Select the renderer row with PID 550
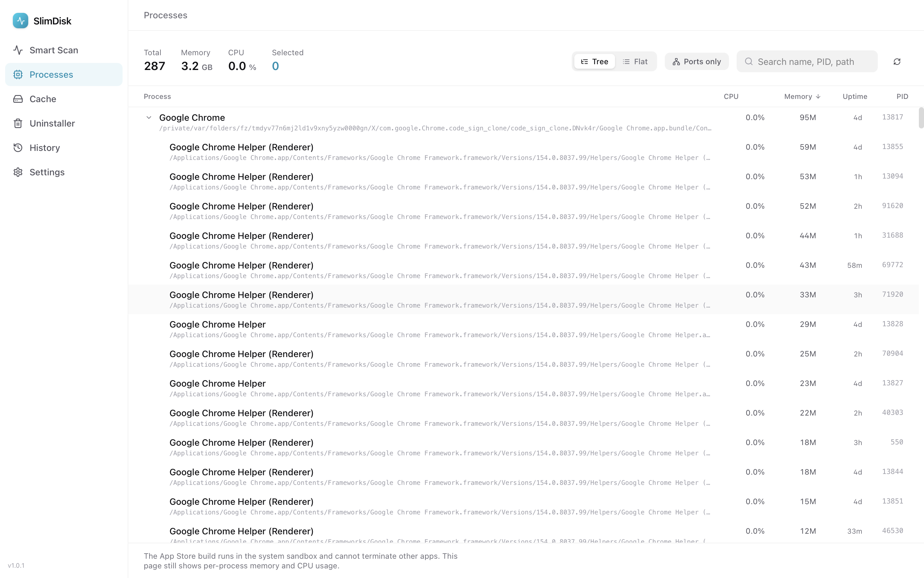This screenshot has width=924, height=578. pos(524,447)
